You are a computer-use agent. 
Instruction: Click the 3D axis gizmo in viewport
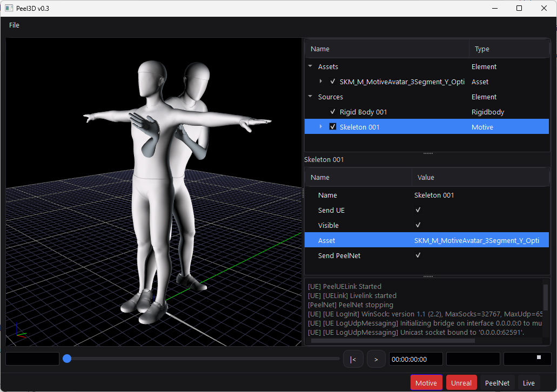tap(19, 330)
